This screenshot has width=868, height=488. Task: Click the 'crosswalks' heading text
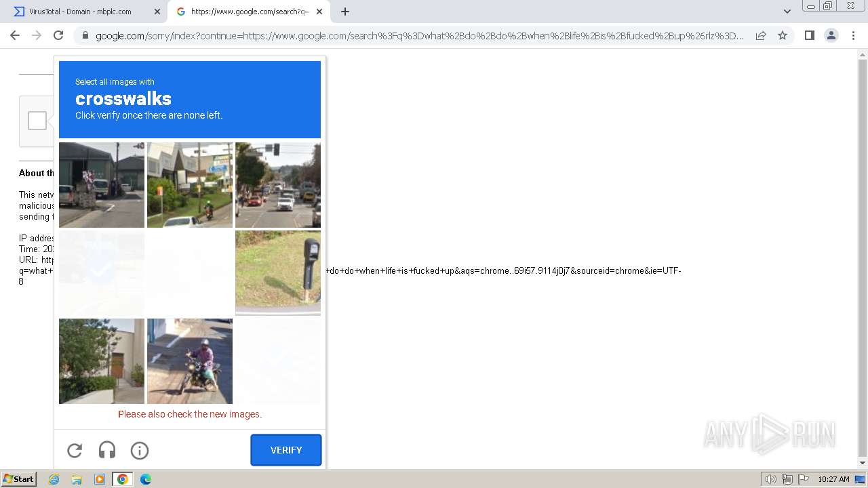[x=123, y=98]
